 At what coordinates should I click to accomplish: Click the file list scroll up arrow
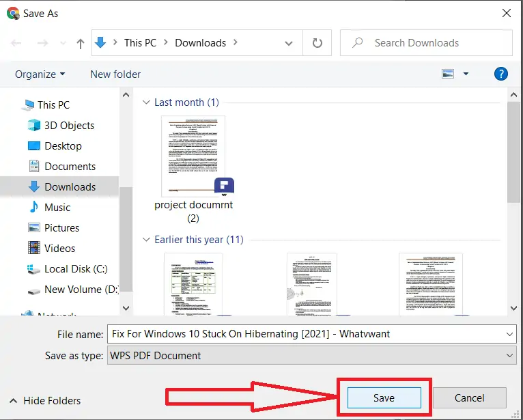(x=513, y=95)
